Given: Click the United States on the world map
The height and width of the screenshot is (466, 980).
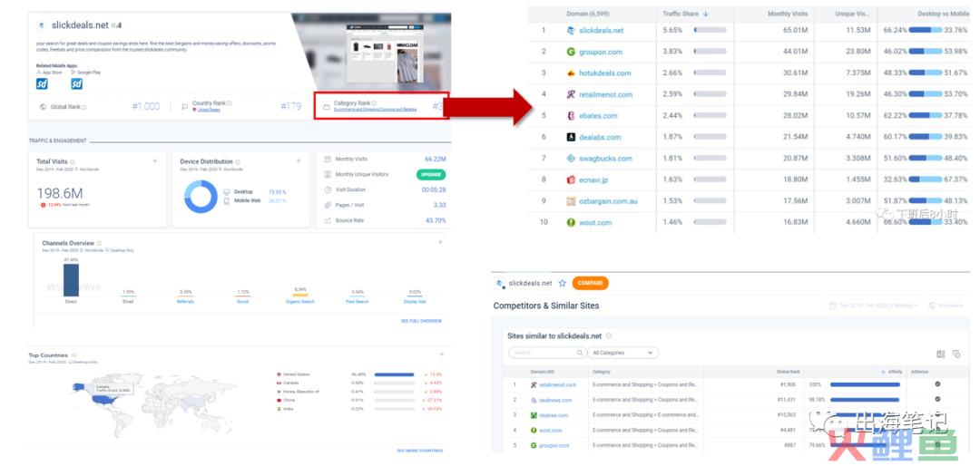Looking at the screenshot, I should click(x=103, y=399).
